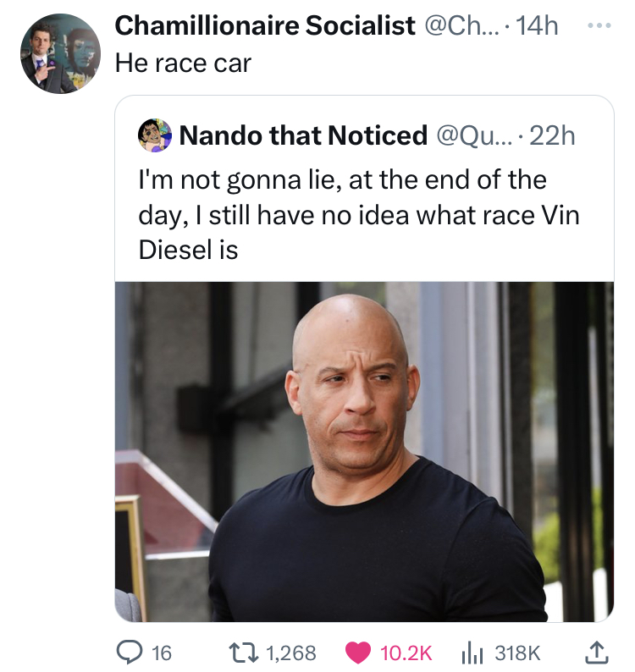
Task: Click Nando that Noticed display name
Action: click(x=303, y=135)
